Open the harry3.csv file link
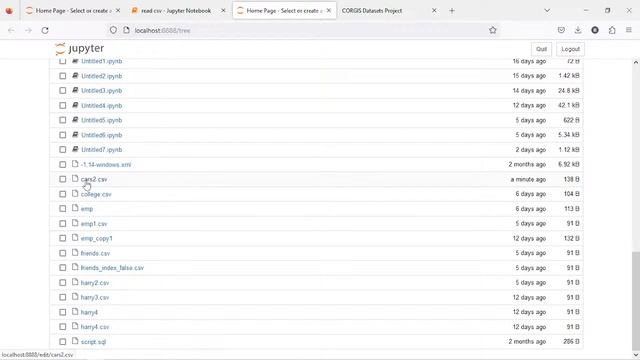 click(x=95, y=297)
